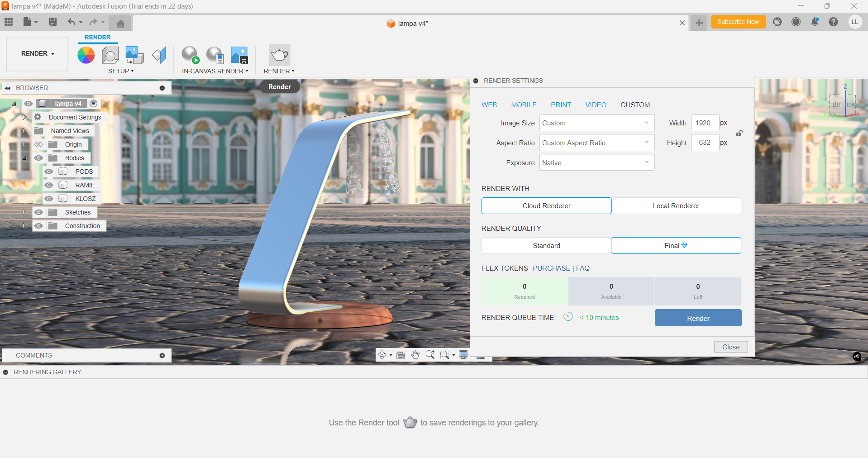Open the Job Status clock icon
Viewport: 868px width, 458px height.
[796, 22]
